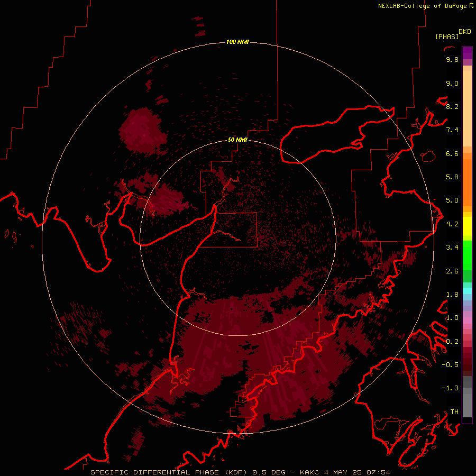
Task: Click the SPECIFIC DIFFERENTIAL PHASE (KDP) caption
Action: coord(169,472)
